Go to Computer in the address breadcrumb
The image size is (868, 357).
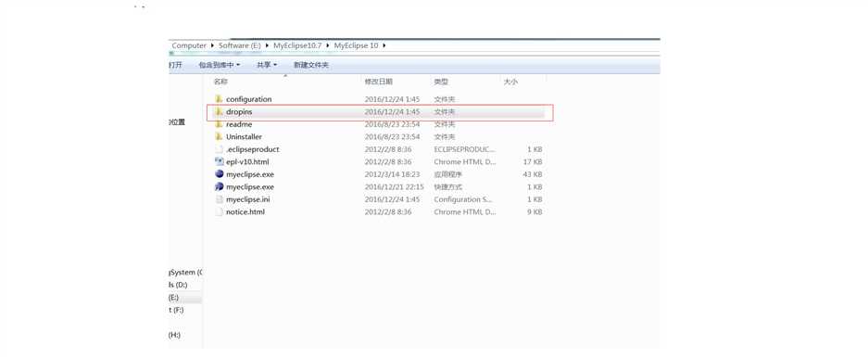[189, 45]
